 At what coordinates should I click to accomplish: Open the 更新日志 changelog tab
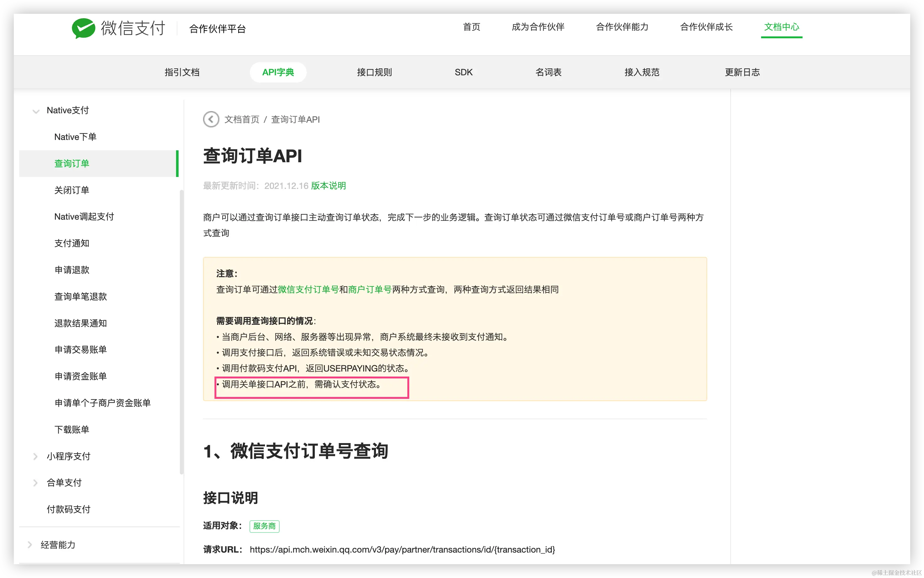click(x=742, y=72)
